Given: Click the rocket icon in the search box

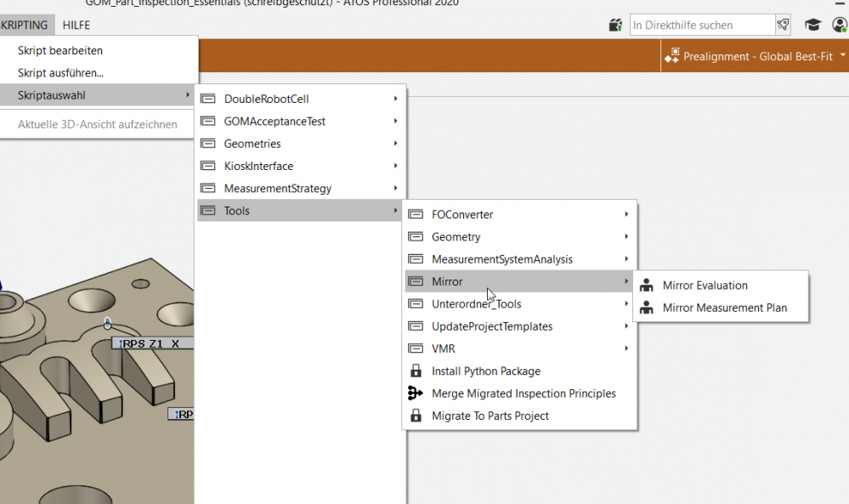Looking at the screenshot, I should tap(783, 25).
